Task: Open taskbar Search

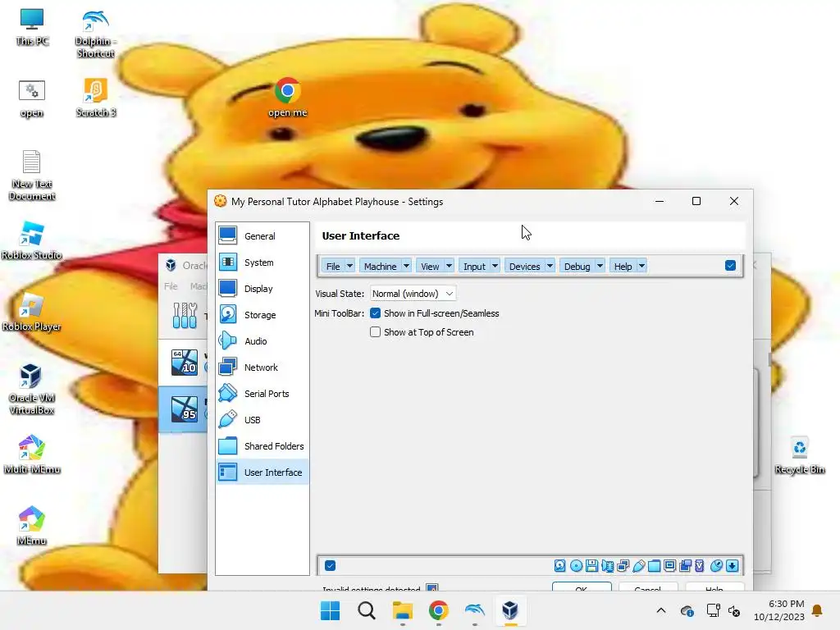Action: click(x=367, y=610)
